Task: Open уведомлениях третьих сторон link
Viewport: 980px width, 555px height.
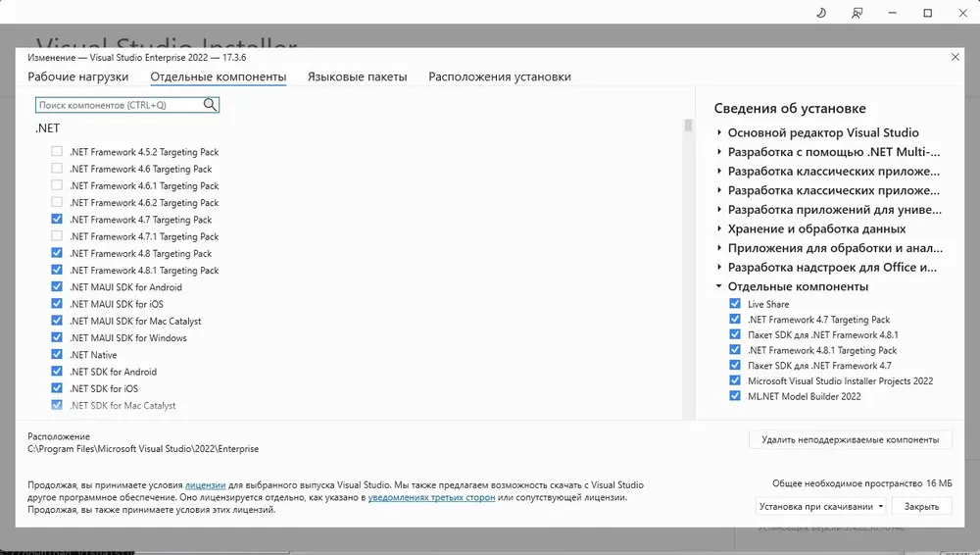Action: click(431, 497)
